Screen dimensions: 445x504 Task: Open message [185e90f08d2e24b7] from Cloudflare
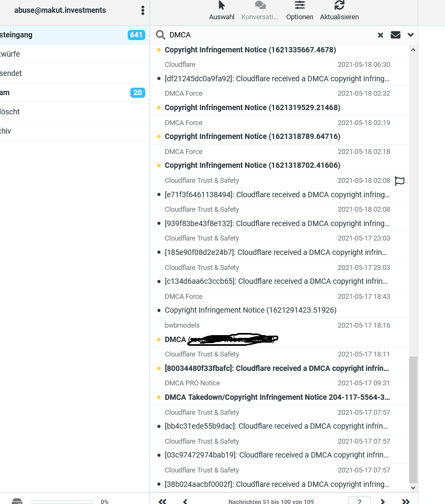[x=279, y=246]
